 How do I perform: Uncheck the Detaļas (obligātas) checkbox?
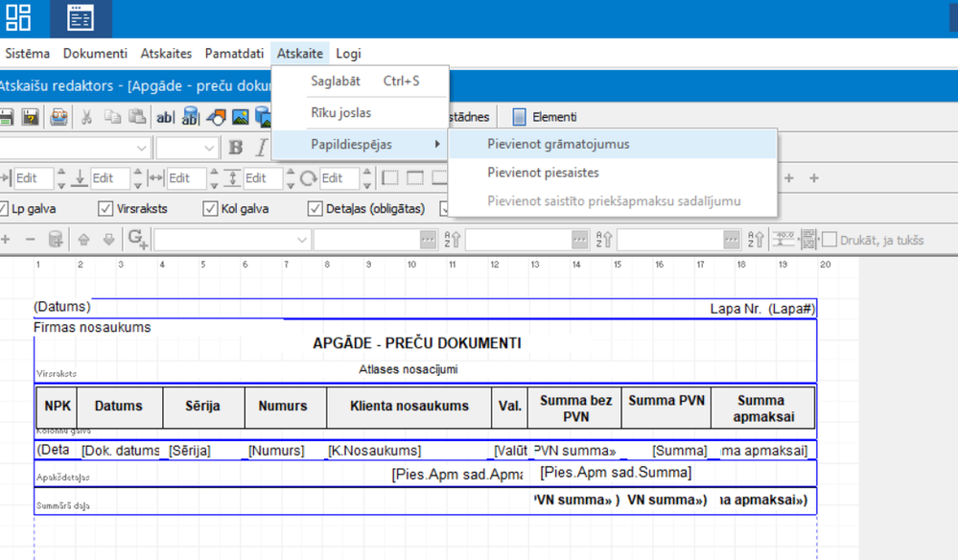point(315,208)
